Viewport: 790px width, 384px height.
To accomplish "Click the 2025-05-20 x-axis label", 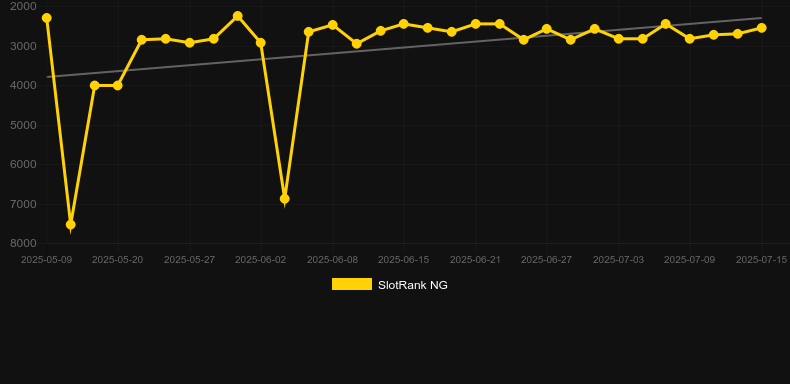I will coord(117,260).
